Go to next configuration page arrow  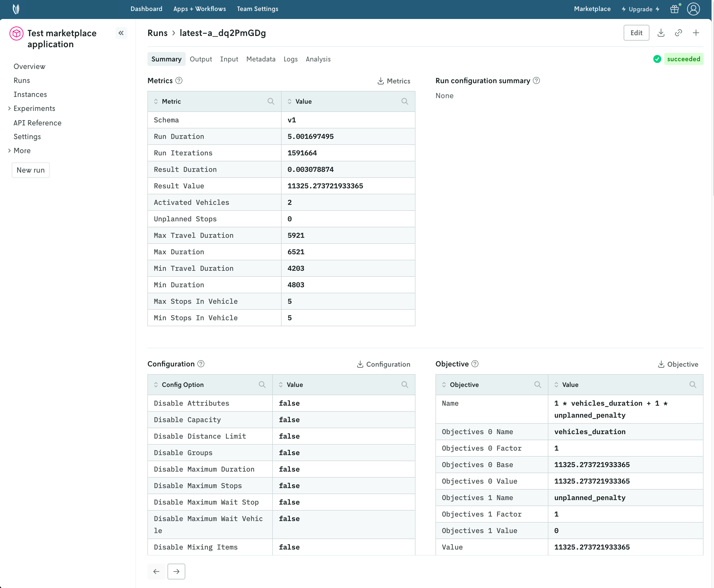[176, 572]
